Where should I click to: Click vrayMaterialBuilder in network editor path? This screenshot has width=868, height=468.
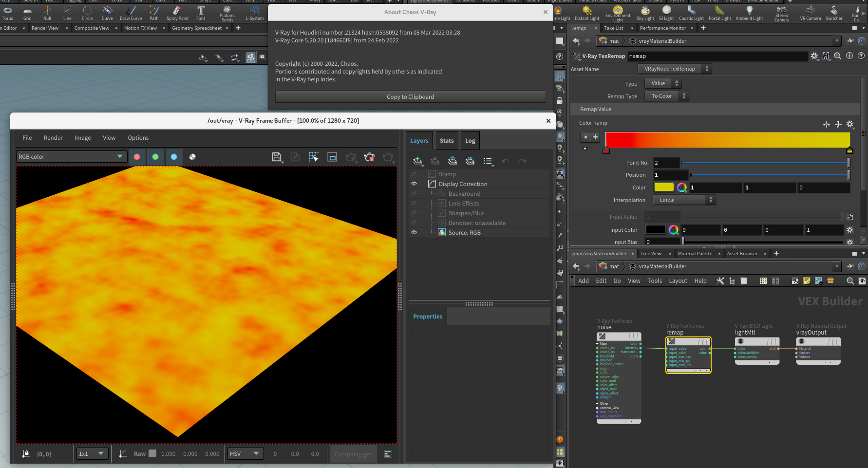coord(662,266)
